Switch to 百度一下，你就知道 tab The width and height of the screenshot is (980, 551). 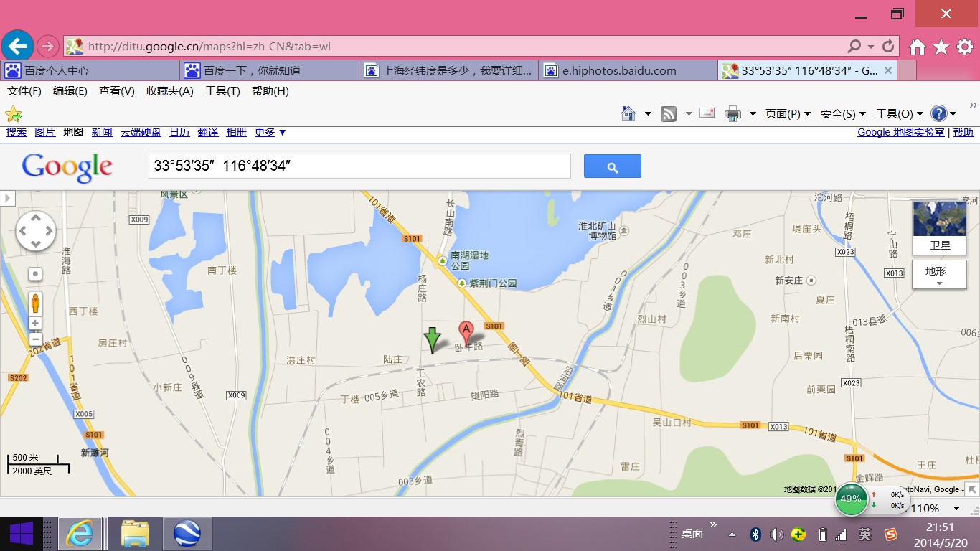269,70
